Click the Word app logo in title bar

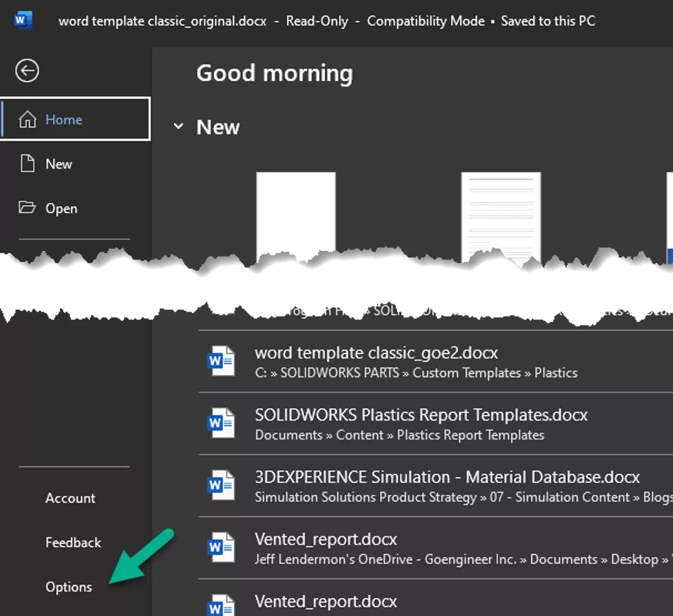click(23, 20)
